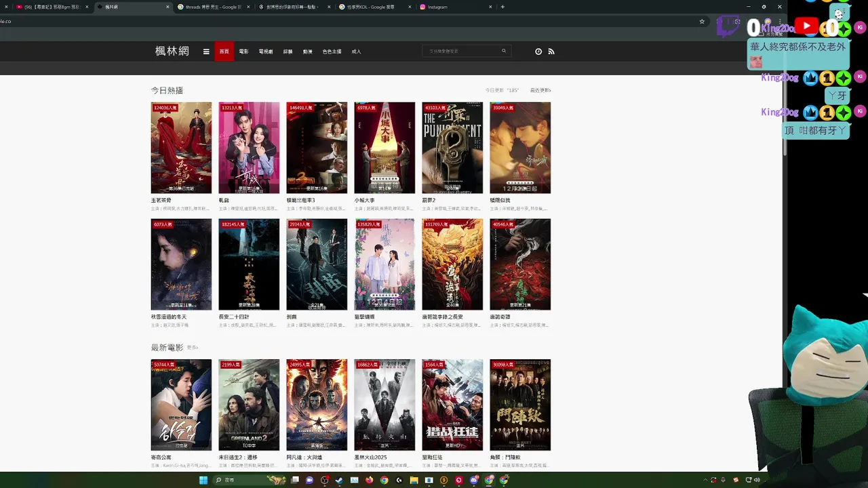Go to the 首頁 nav tab

tap(224, 52)
